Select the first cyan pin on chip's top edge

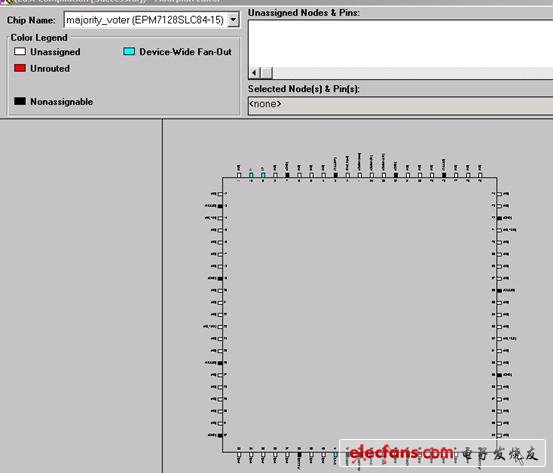[x=251, y=175]
